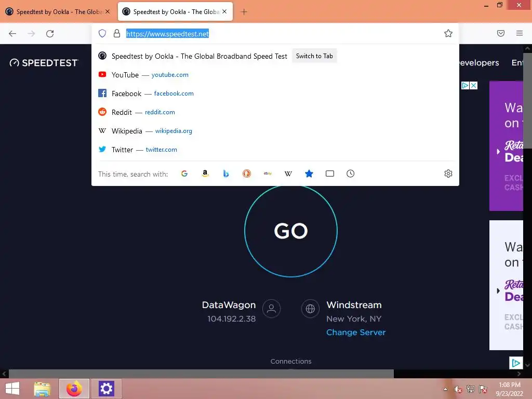Open tracking protection shield icon
Screen dimensions: 532x399
(102, 33)
